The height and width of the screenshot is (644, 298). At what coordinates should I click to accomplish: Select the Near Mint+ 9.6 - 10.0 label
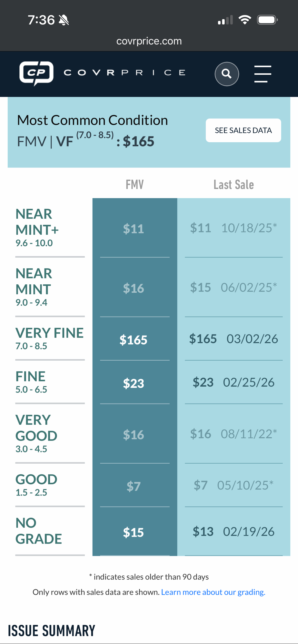tap(37, 227)
